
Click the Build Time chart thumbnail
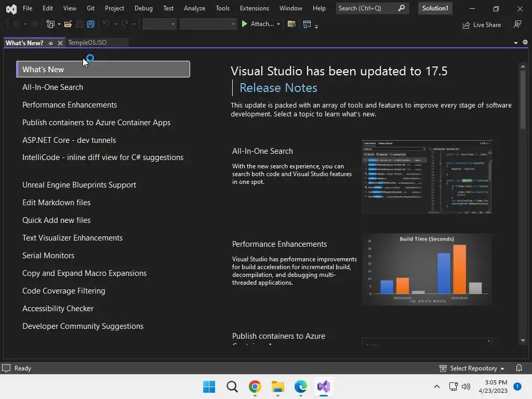click(427, 270)
